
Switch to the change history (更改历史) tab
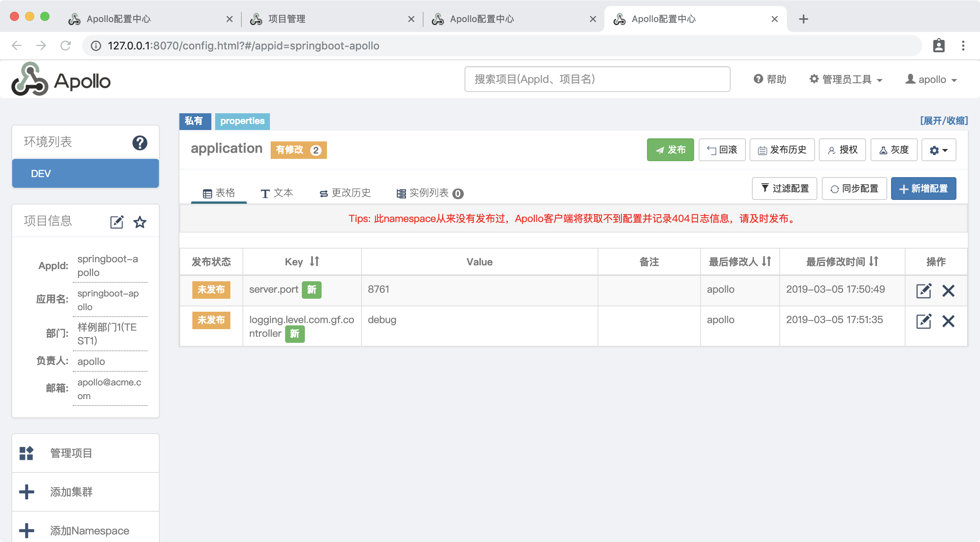click(x=345, y=193)
